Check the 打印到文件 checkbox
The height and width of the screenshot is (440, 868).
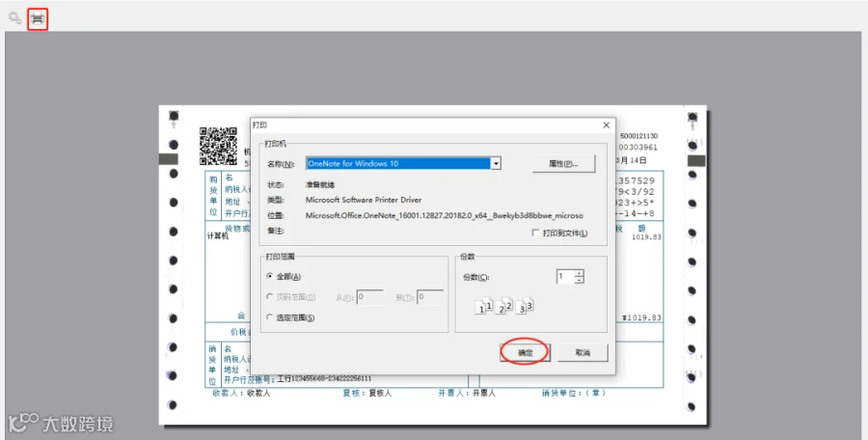click(535, 233)
